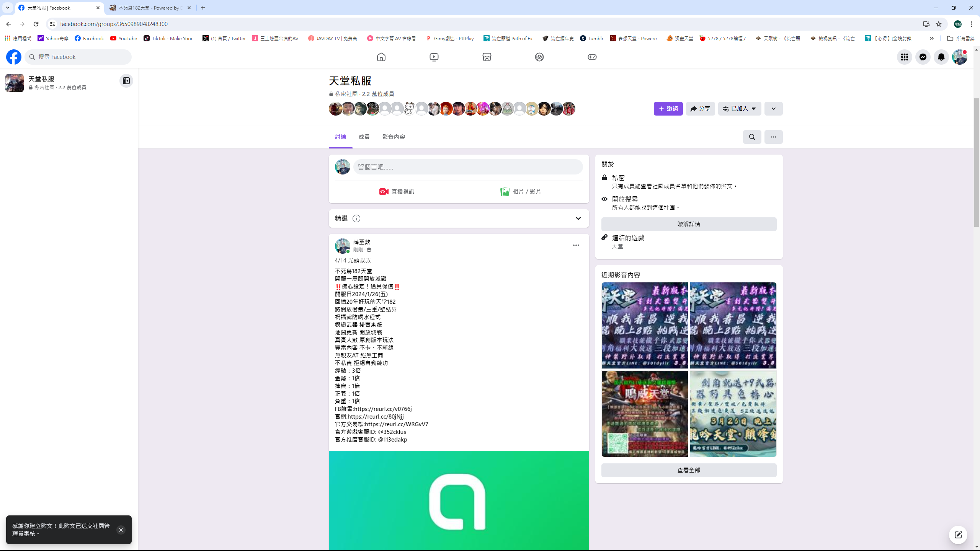Dismiss the post submitted notification toast
Screen dimensions: 980x551
(x=121, y=530)
